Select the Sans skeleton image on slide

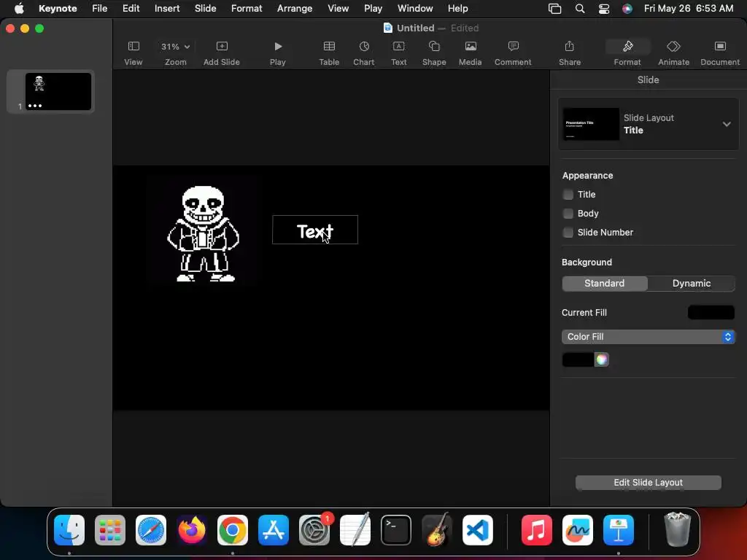[x=204, y=233]
